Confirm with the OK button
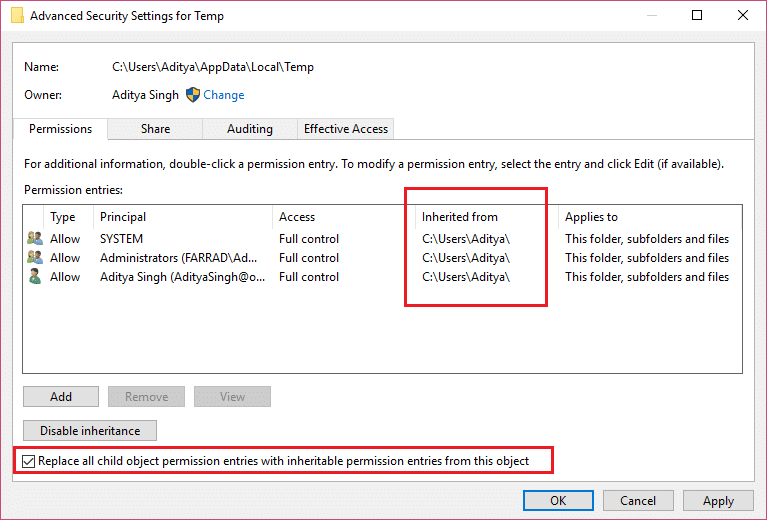Image resolution: width=767 pixels, height=520 pixels. (x=558, y=501)
